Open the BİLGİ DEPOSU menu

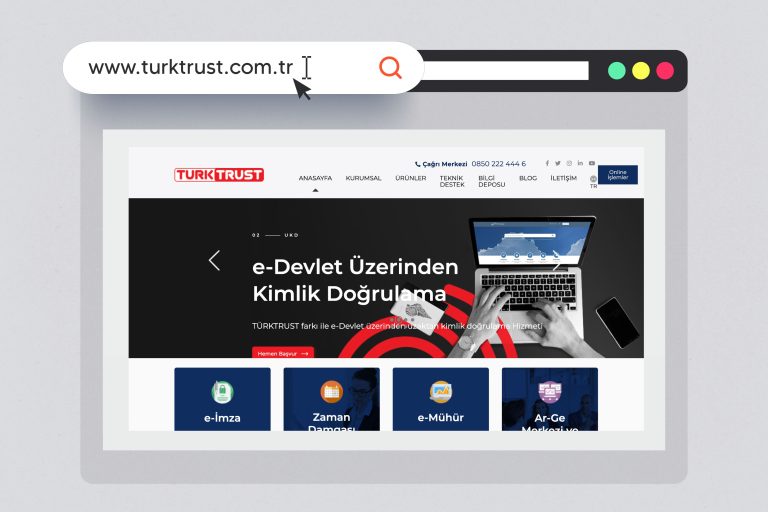pos(492,181)
